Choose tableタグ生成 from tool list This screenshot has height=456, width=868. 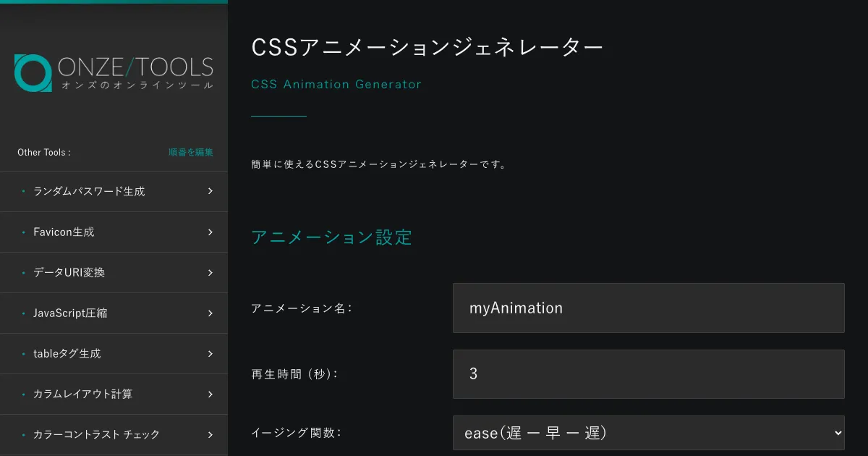tap(67, 354)
